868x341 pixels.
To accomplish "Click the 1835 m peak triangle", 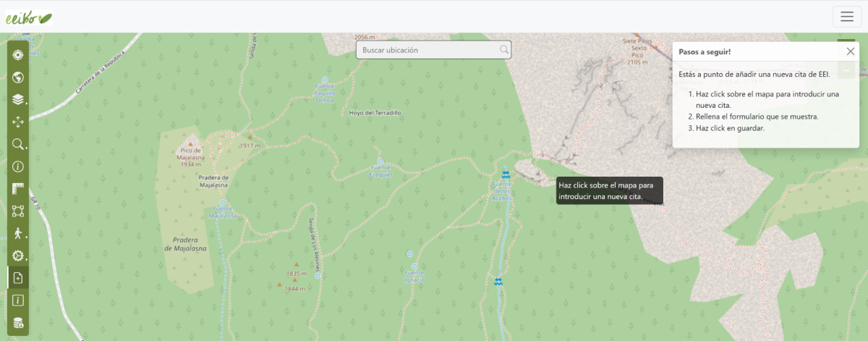I will point(296,265).
